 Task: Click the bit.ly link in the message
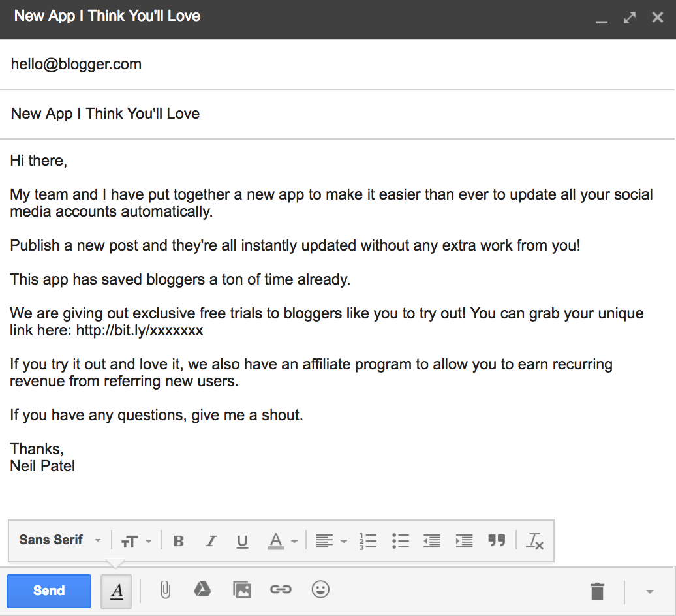[x=140, y=331]
